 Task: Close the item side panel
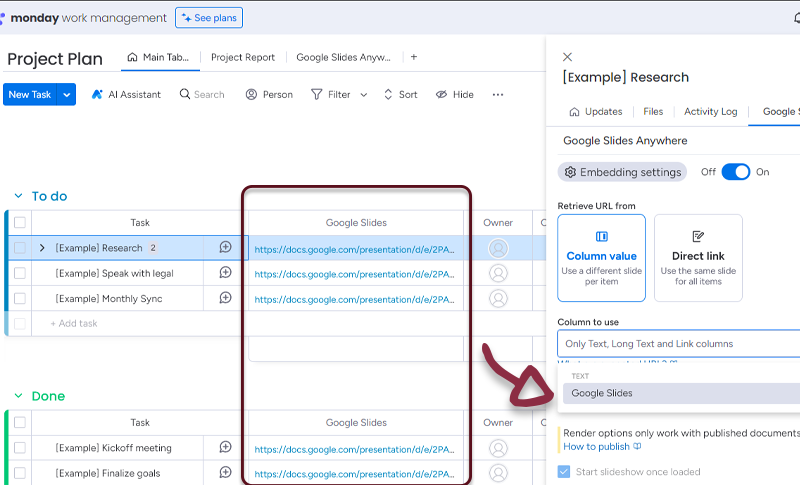point(568,57)
